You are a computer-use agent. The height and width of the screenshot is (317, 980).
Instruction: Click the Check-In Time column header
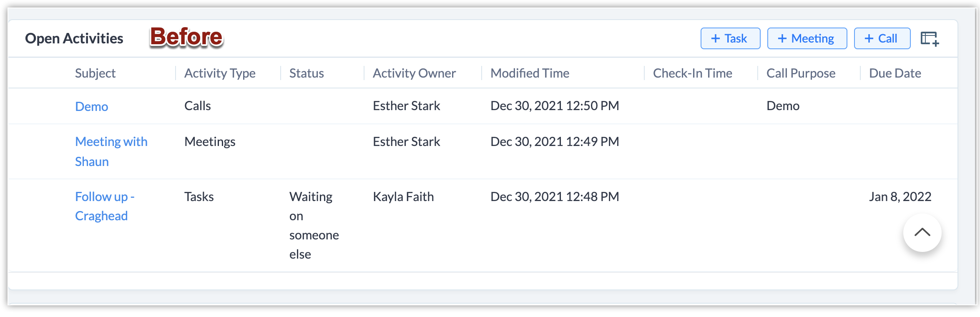692,73
